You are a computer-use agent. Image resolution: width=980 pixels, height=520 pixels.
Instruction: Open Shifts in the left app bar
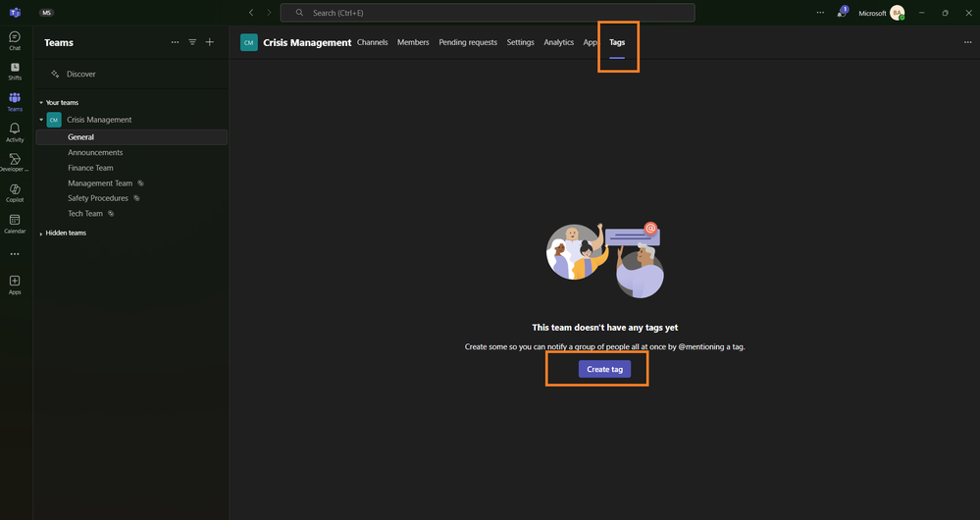point(15,72)
